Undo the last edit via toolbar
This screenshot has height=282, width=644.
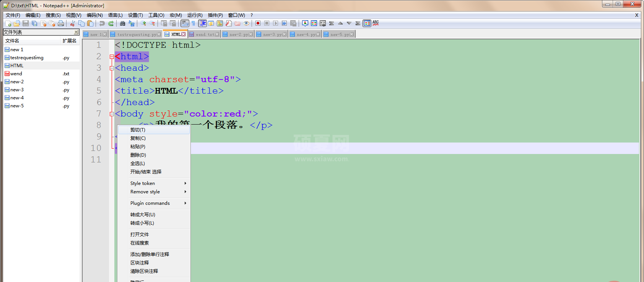(x=102, y=23)
